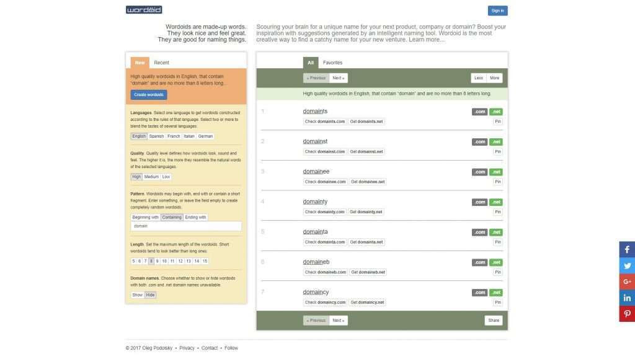The image size is (635, 364).
Task: Share on Twitter via sidebar icon
Action: [x=627, y=265]
